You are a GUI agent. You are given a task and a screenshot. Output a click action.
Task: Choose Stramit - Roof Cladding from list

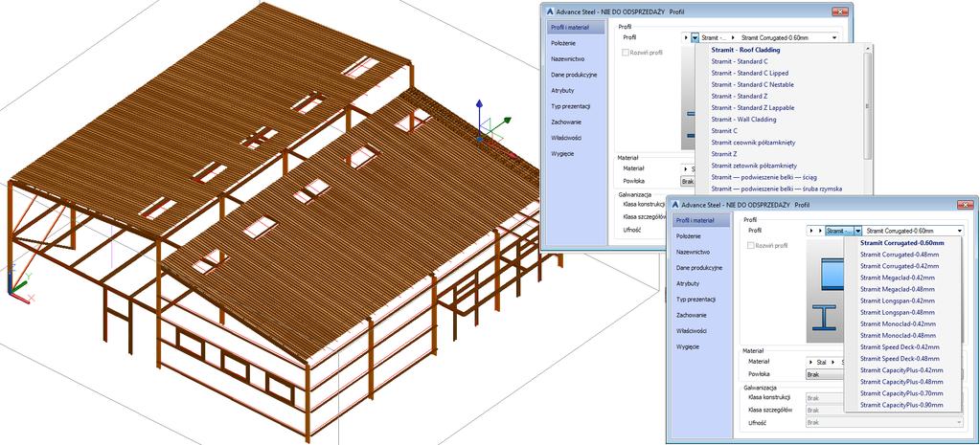click(x=745, y=50)
